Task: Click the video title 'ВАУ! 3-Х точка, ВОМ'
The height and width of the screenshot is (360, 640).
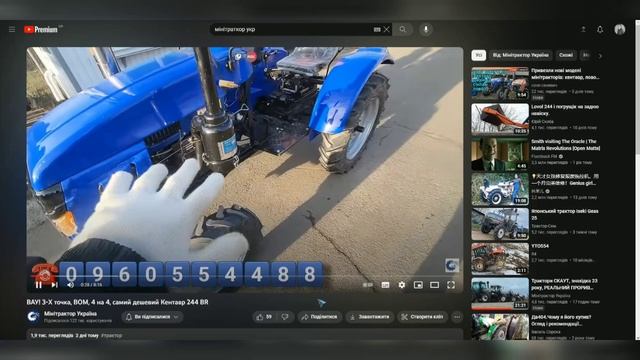Action: click(118, 302)
